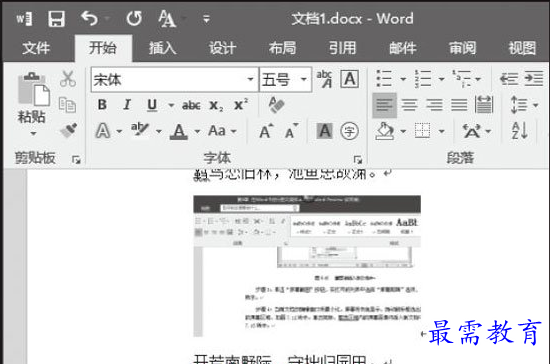The width and height of the screenshot is (550, 364).
Task: Undo the last action
Action: 89,18
